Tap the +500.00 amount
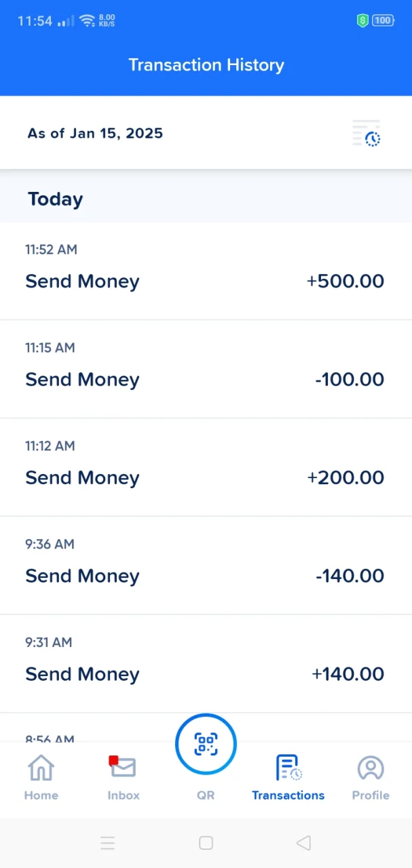 coord(345,281)
